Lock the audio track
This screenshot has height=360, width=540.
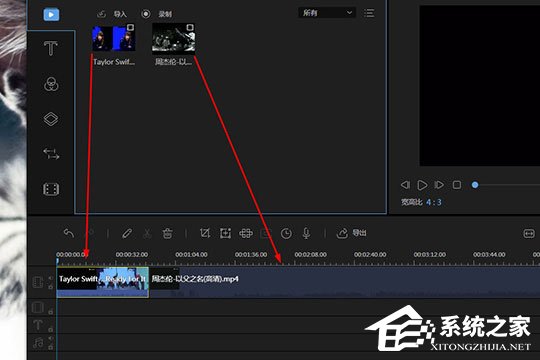[51, 347]
